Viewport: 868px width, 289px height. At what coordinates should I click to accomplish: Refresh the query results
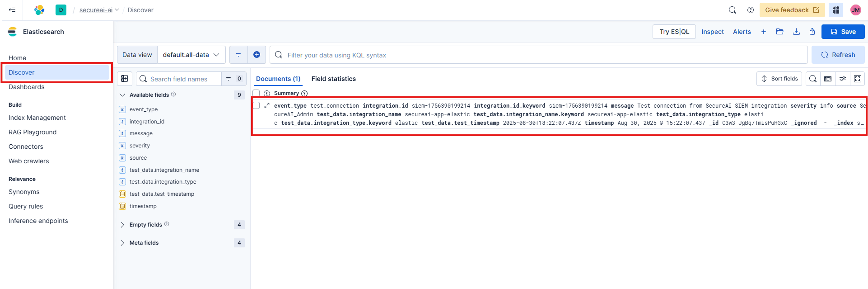coord(838,55)
